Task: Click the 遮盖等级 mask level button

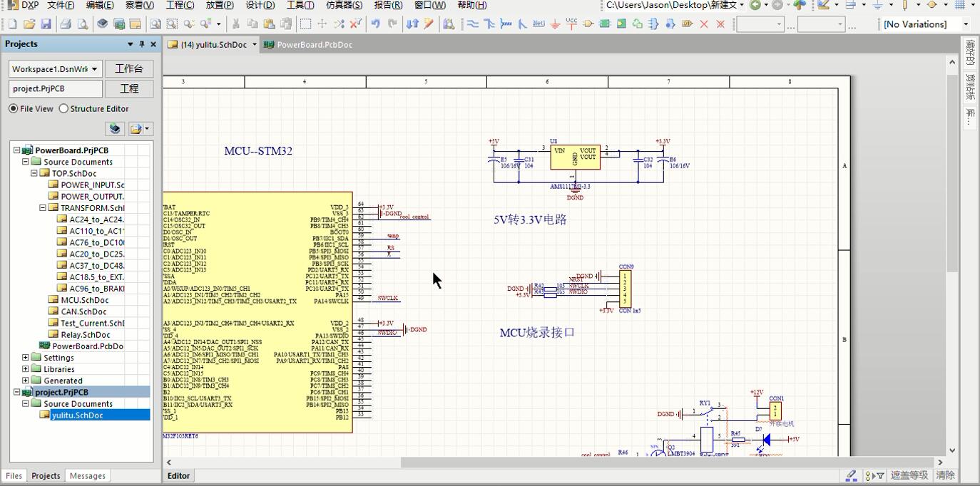Action: point(909,475)
